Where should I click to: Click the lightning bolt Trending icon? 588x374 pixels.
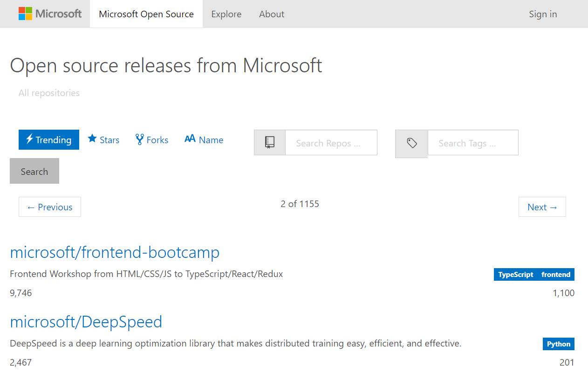coord(29,139)
